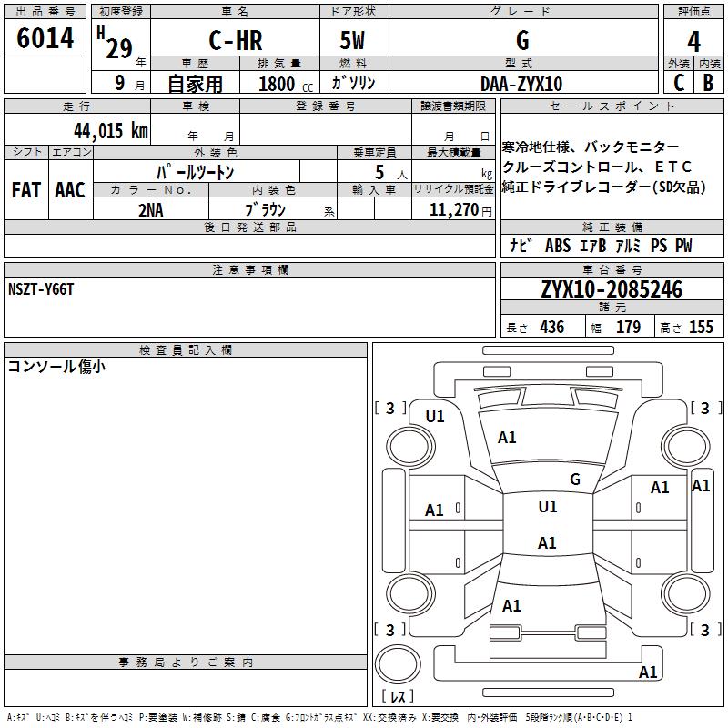Click the damage code legend line at the bottom
This screenshot has width=728, height=728.
(319, 717)
